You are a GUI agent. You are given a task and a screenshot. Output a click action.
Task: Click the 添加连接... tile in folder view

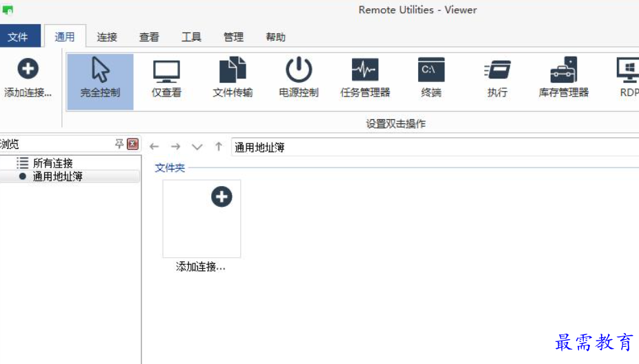click(201, 226)
